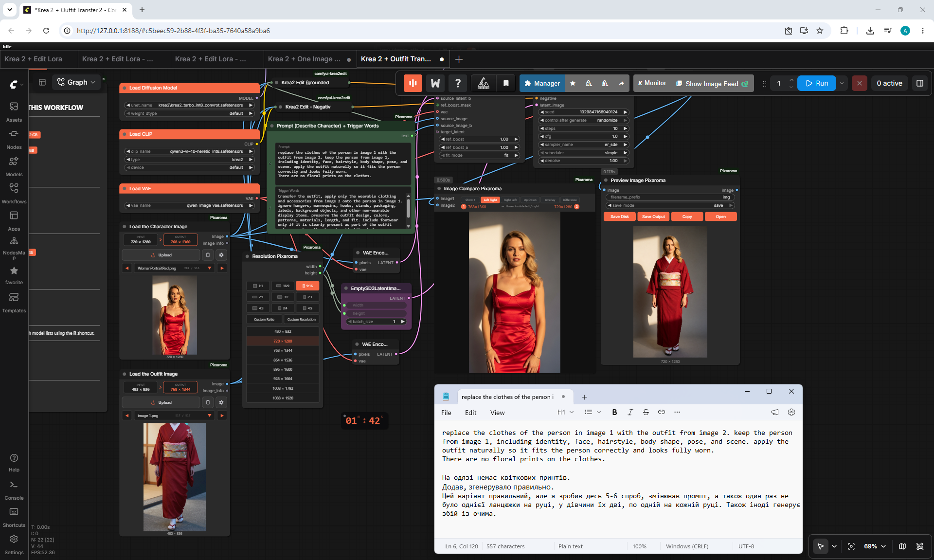Click the Custom Resolution button
This screenshot has height=560, width=934.
[x=301, y=319]
